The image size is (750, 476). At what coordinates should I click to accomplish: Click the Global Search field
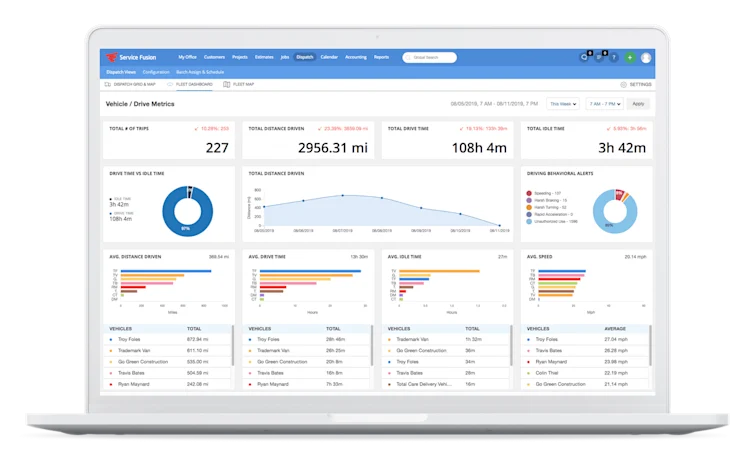point(430,57)
